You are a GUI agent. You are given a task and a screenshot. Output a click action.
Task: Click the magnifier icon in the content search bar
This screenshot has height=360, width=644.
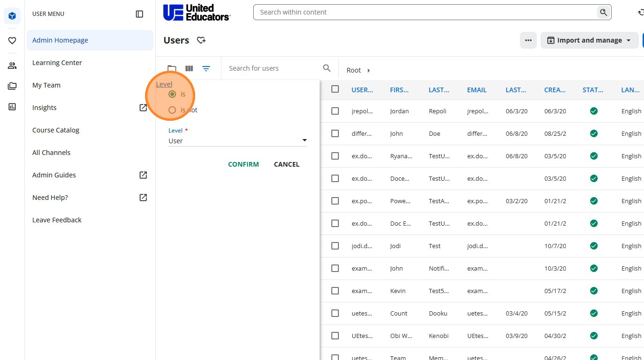[604, 12]
